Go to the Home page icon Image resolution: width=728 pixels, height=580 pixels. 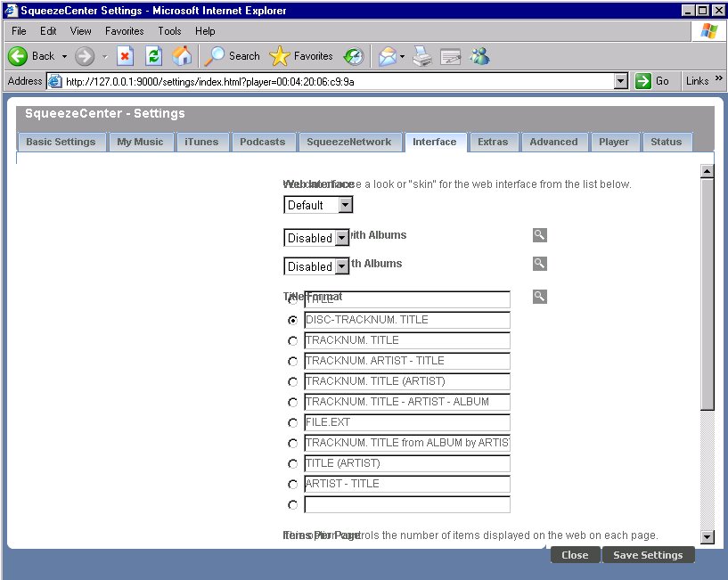[181, 56]
